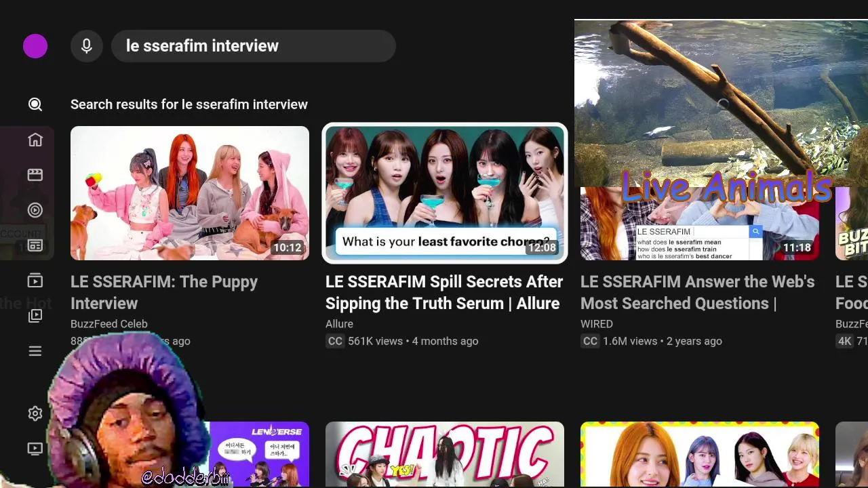The image size is (868, 488).
Task: Open Library sidebar icon
Action: click(x=35, y=316)
